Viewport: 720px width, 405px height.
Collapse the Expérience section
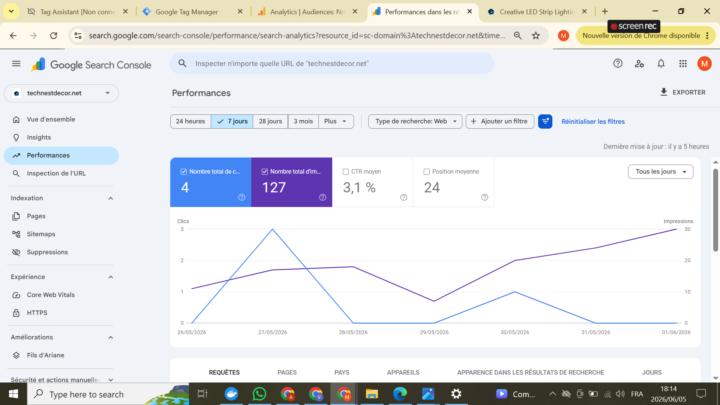(110, 277)
